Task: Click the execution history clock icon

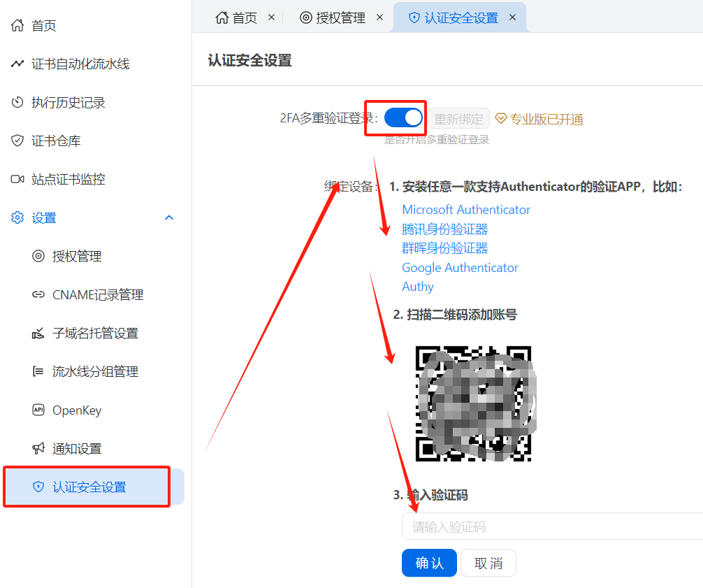Action: (x=17, y=103)
